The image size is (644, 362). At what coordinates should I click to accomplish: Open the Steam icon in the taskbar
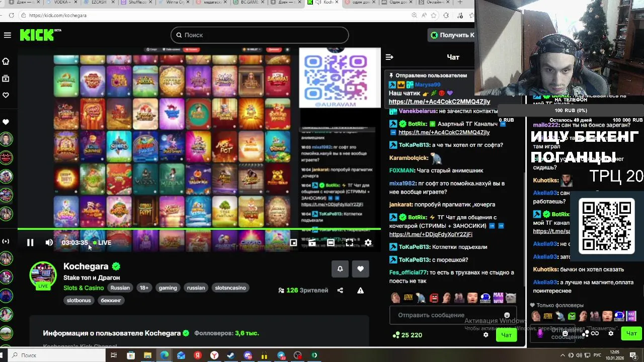tap(231, 355)
